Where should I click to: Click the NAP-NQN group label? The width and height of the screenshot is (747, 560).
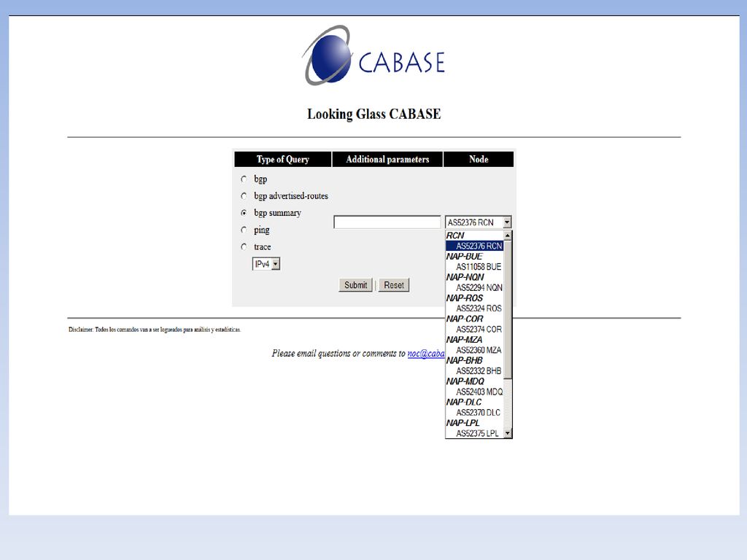pos(465,277)
